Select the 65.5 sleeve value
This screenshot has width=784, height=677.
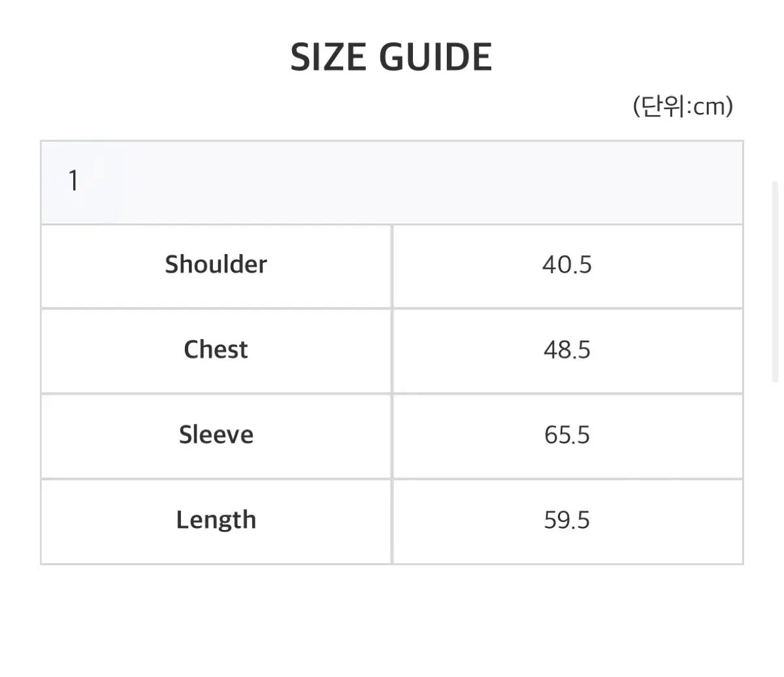(x=566, y=435)
